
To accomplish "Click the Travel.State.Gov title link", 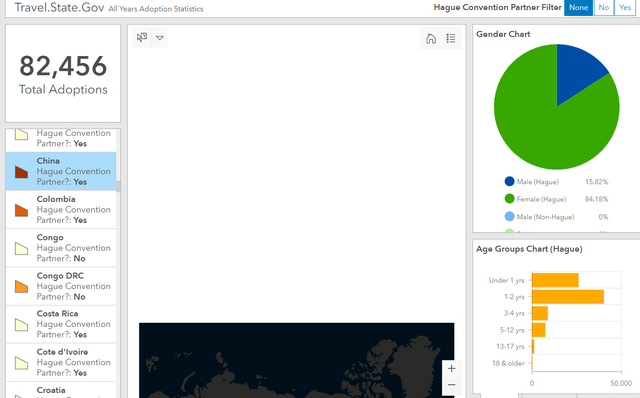I will 60,7.
